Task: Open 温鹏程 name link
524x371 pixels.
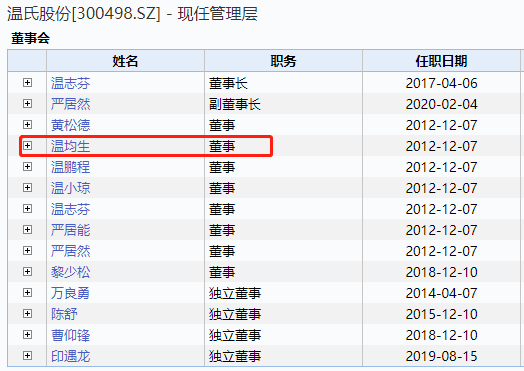Action: 71,167
